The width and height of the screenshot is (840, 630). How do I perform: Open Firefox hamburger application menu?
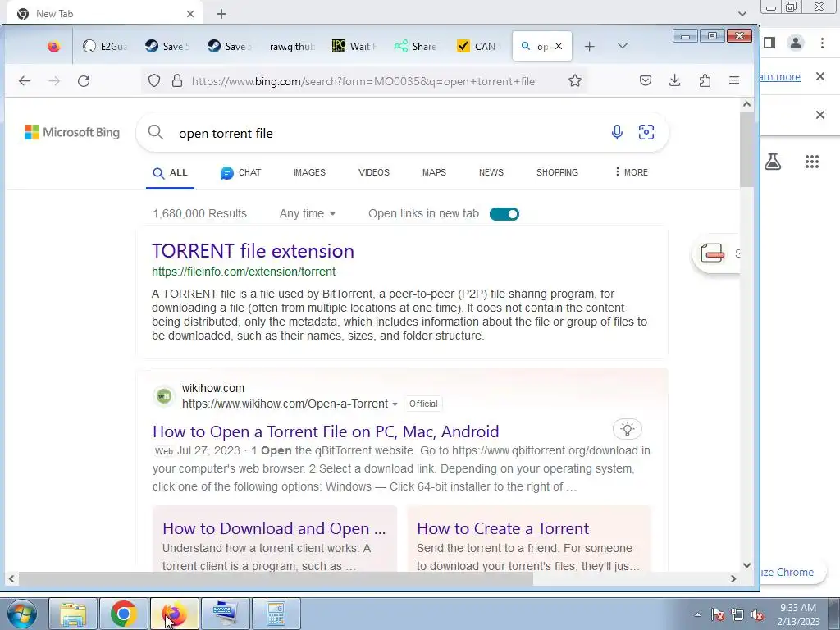click(734, 81)
